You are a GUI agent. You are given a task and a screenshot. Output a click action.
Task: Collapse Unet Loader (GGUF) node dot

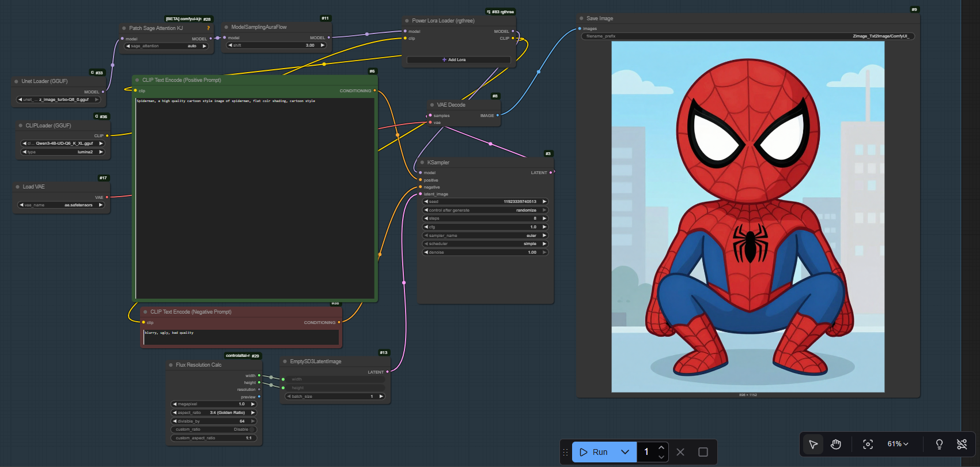point(16,81)
